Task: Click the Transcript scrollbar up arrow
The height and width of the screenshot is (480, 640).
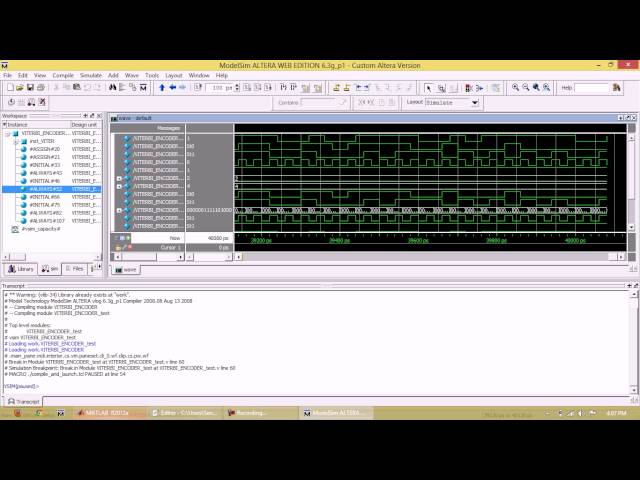Action: coord(634,295)
